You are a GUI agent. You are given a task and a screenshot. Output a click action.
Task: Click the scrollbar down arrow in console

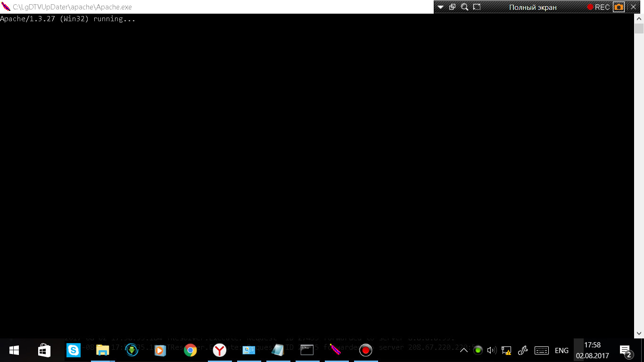coord(639,333)
